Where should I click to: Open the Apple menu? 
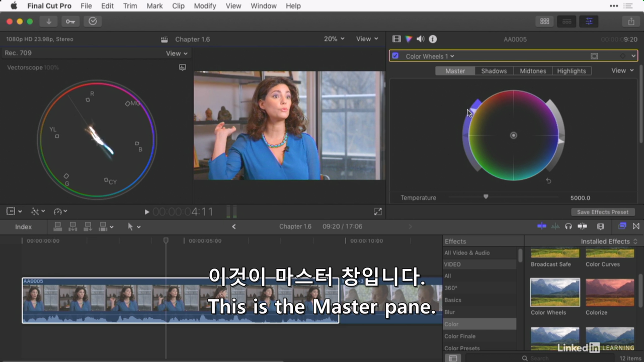(14, 6)
